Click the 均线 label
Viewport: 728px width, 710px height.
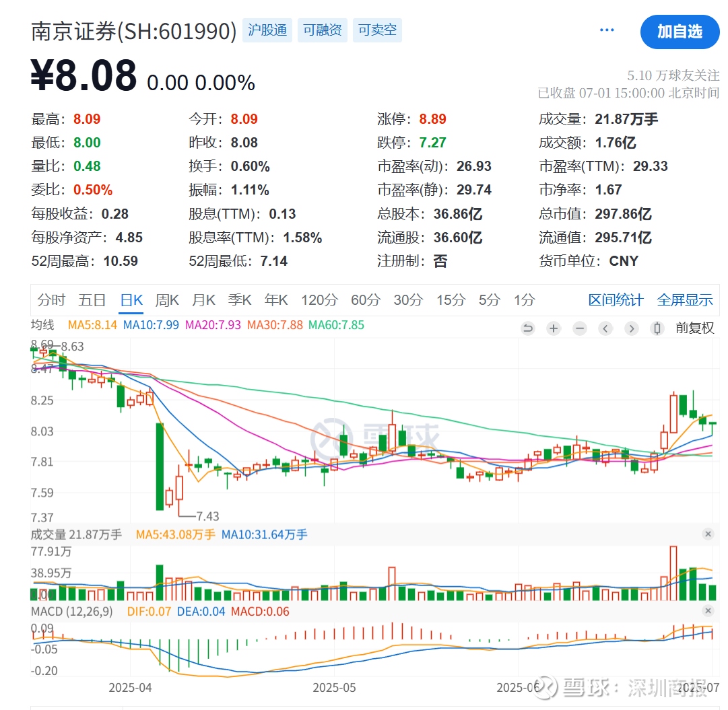(42, 325)
